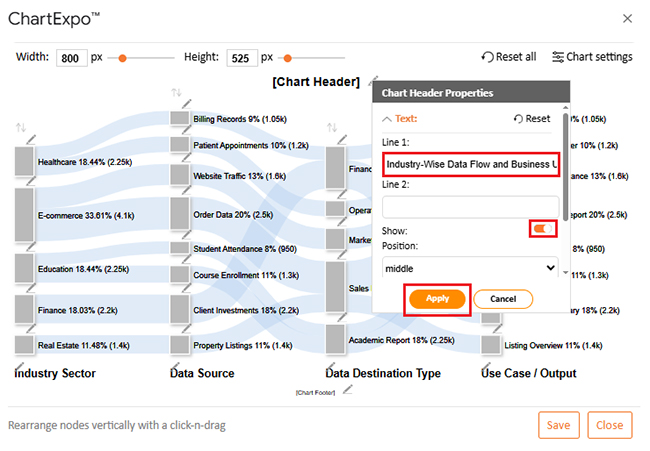
Task: Click the Cancel button
Action: 502,298
